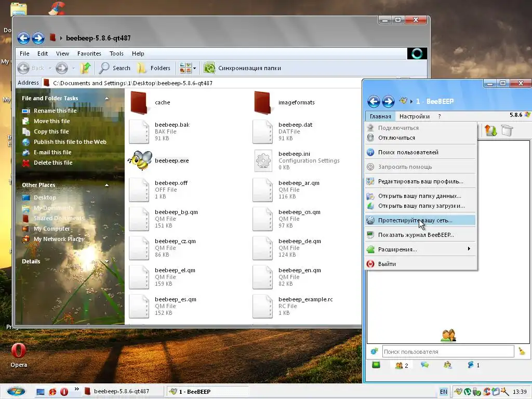
Task: Click the trash bin icon in BeeBEEP toolbar
Action: click(507, 130)
